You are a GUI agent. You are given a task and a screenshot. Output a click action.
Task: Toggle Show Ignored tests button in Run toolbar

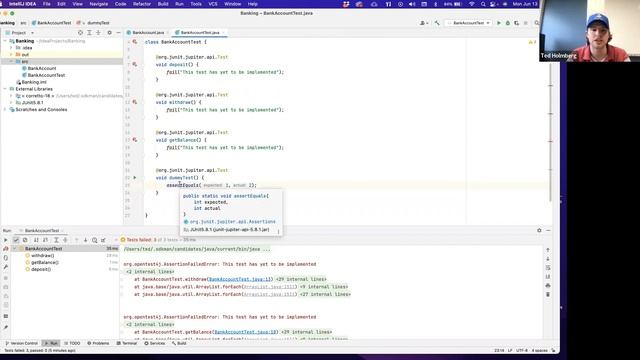click(25, 240)
